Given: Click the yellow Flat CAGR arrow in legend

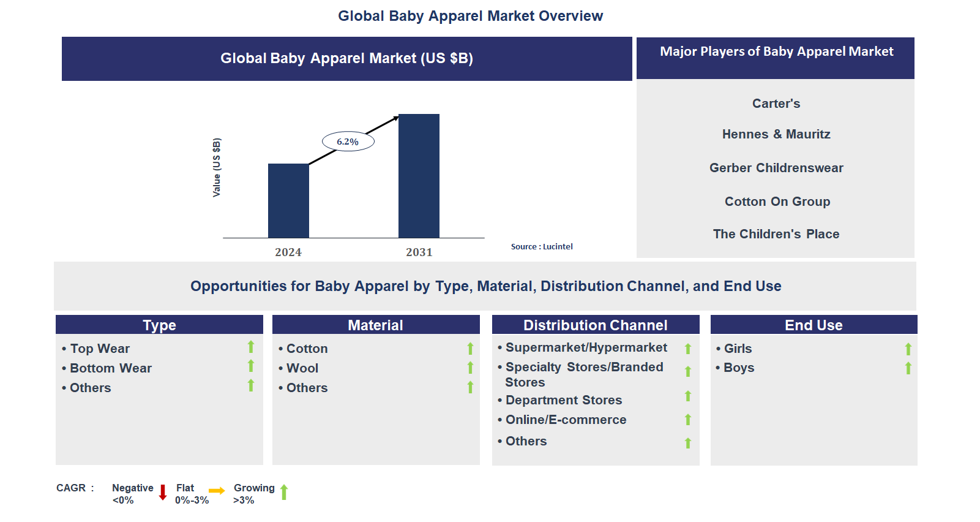Looking at the screenshot, I should (217, 491).
